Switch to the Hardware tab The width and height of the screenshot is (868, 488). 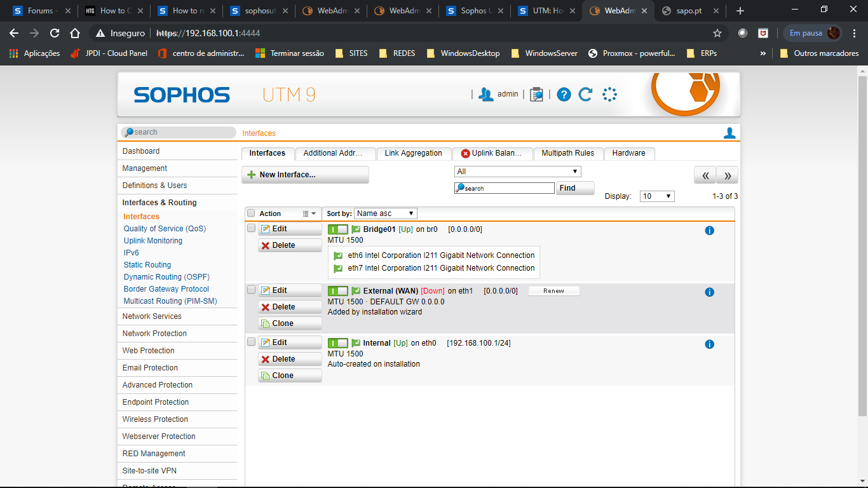(x=629, y=153)
